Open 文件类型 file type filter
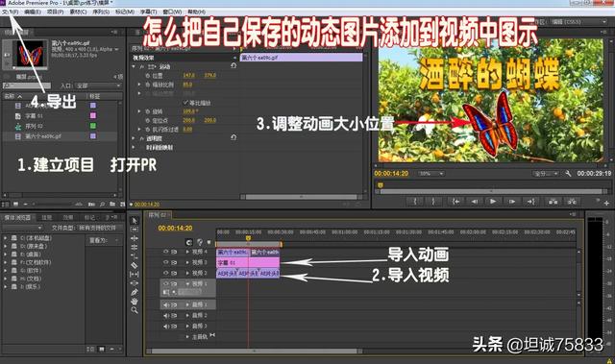 coord(100,228)
